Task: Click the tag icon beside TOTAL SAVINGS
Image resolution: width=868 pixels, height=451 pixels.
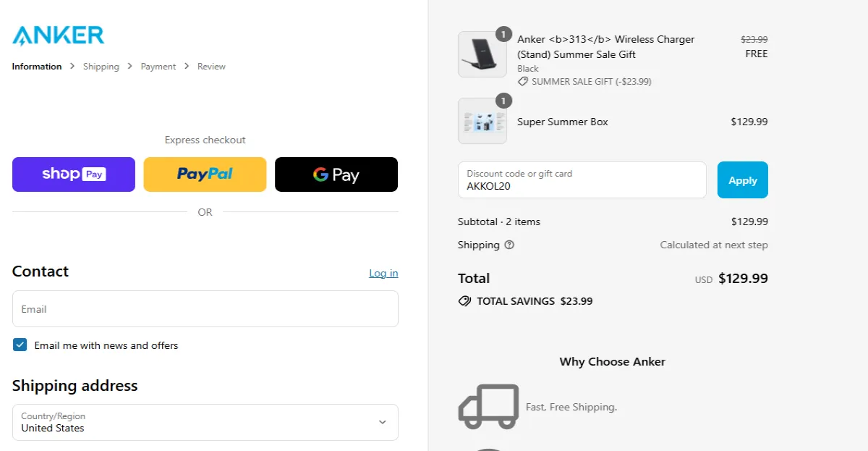Action: pyautogui.click(x=464, y=300)
